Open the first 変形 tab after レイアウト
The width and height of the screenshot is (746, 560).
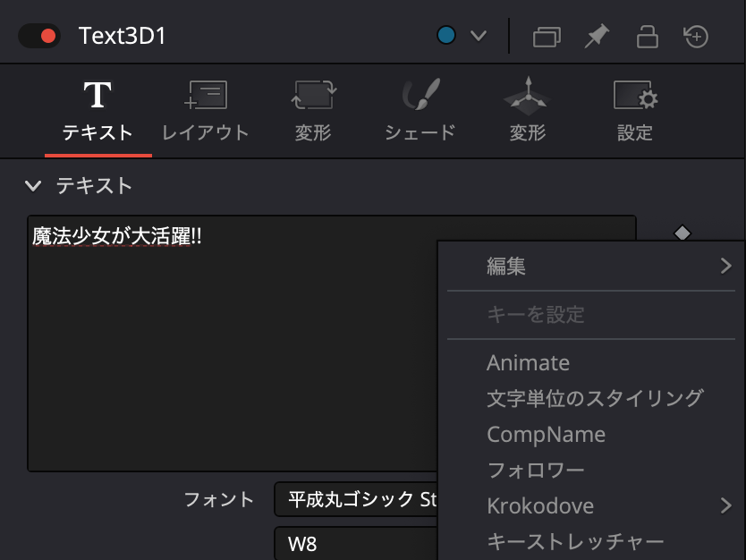tap(312, 111)
